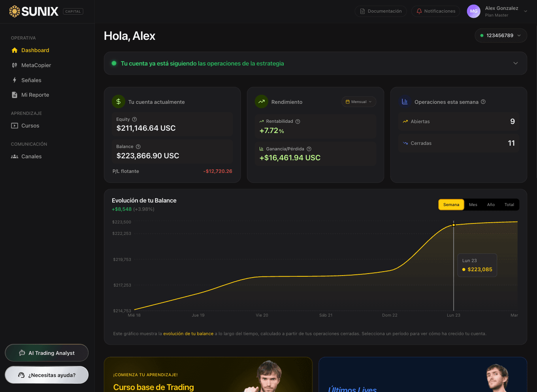This screenshot has height=392, width=537.
Task: Click the Documentación button
Action: click(381, 11)
